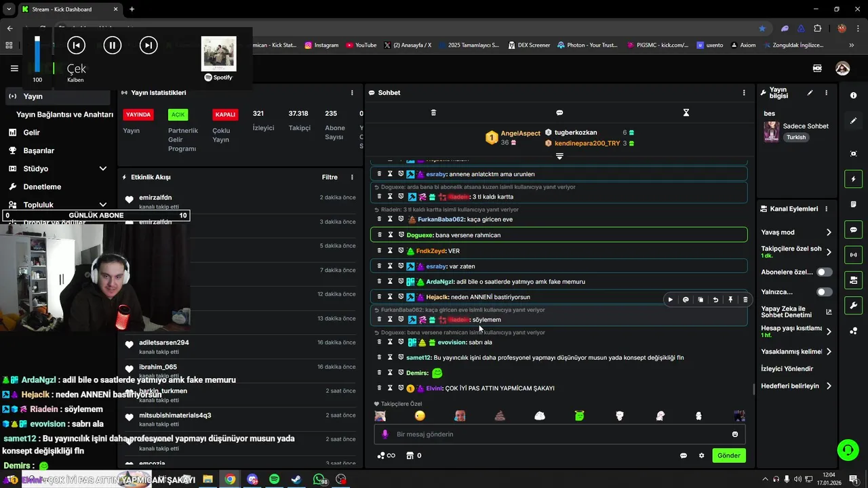Image resolution: width=868 pixels, height=488 pixels.
Task: Adjust the volume slider showing 100
Action: point(37,54)
